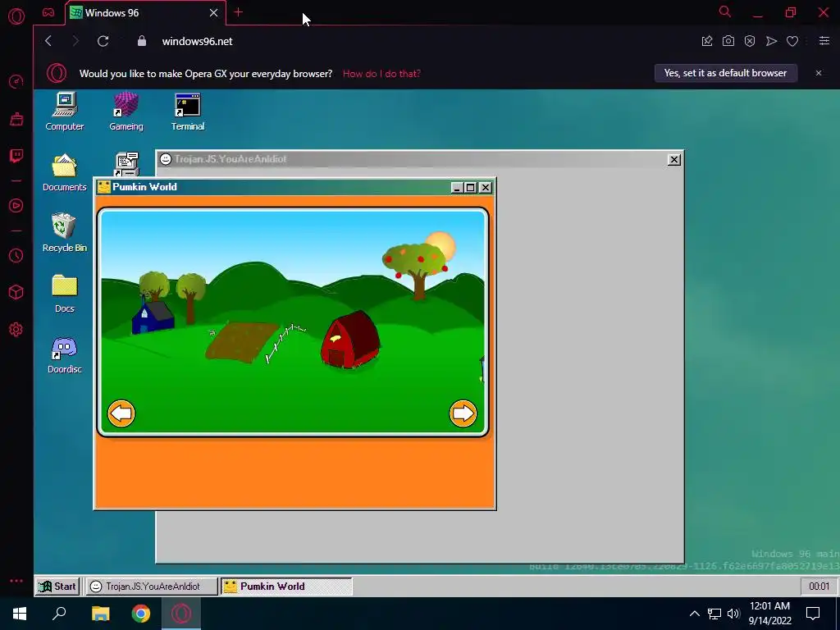Click the apple tree in Pumkin World

tap(416, 270)
